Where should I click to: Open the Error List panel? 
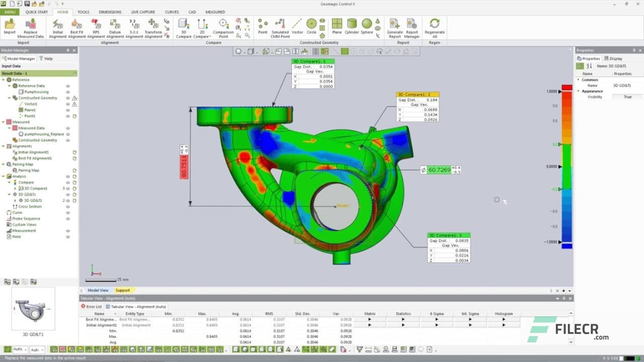tap(92, 307)
